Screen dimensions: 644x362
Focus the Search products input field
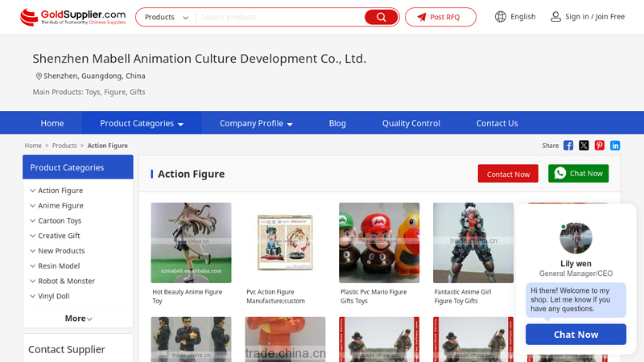[x=281, y=17]
